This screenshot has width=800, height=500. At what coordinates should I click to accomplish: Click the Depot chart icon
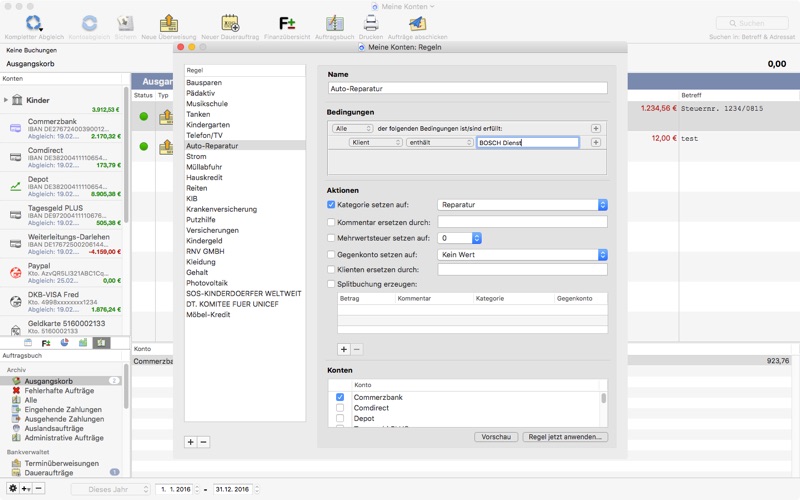[x=16, y=186]
